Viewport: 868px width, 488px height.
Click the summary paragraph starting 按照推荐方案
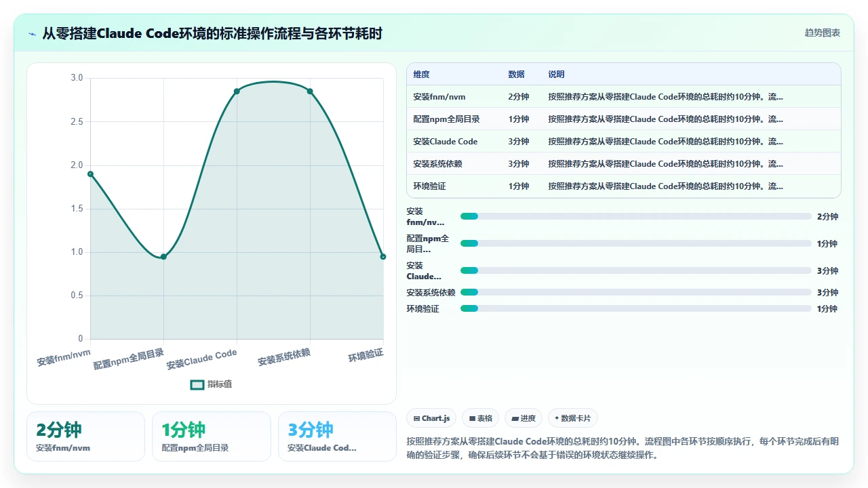click(x=623, y=448)
